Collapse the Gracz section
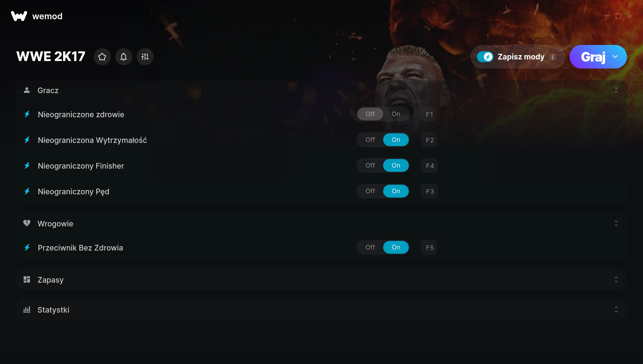 (x=616, y=90)
